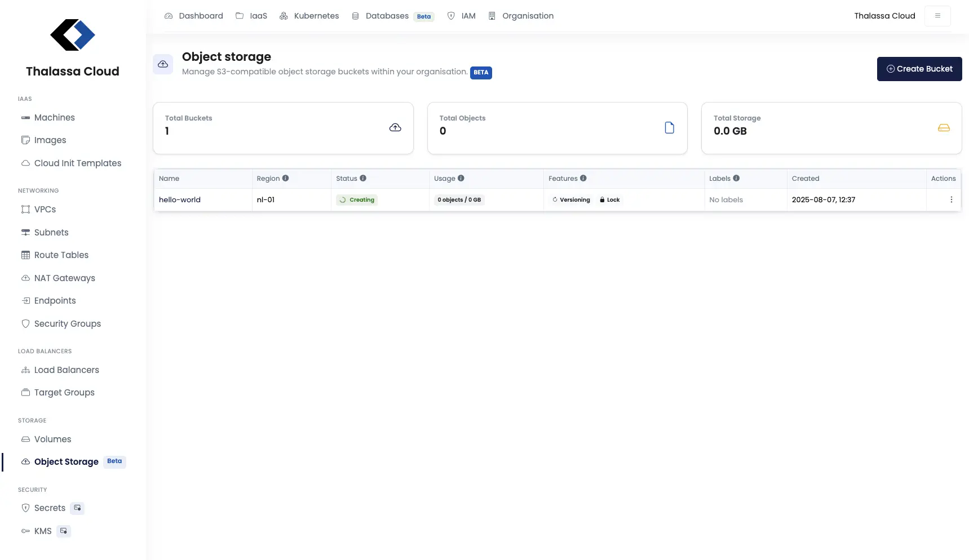Open Route Tables
The height and width of the screenshot is (560, 969).
[x=61, y=255]
